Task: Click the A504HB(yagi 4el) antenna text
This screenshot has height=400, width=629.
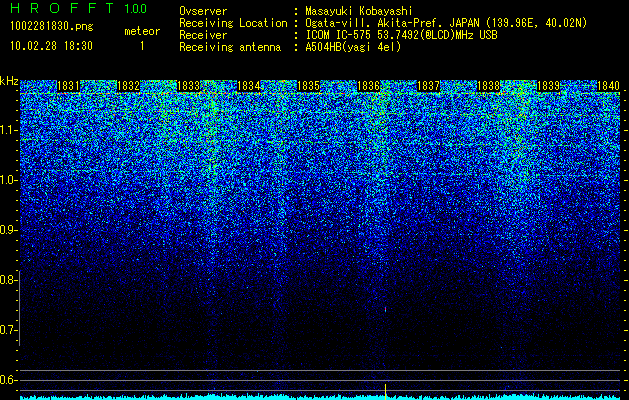Action: pyautogui.click(x=353, y=47)
